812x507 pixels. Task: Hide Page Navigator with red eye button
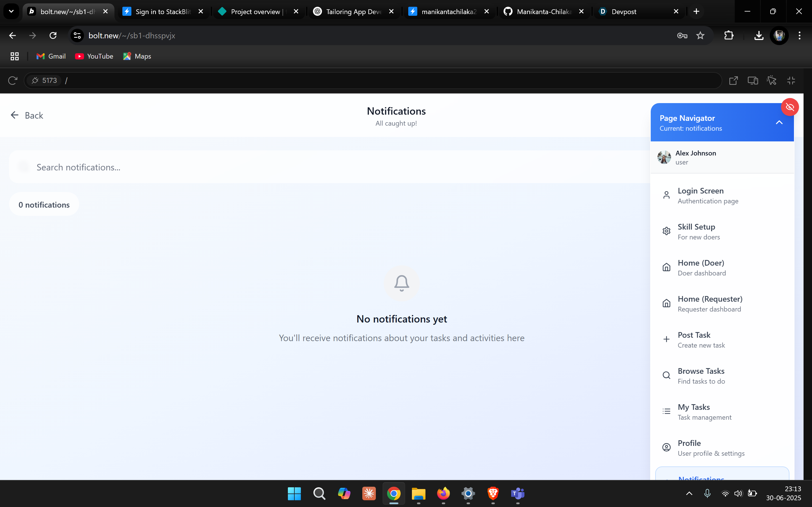click(x=789, y=107)
